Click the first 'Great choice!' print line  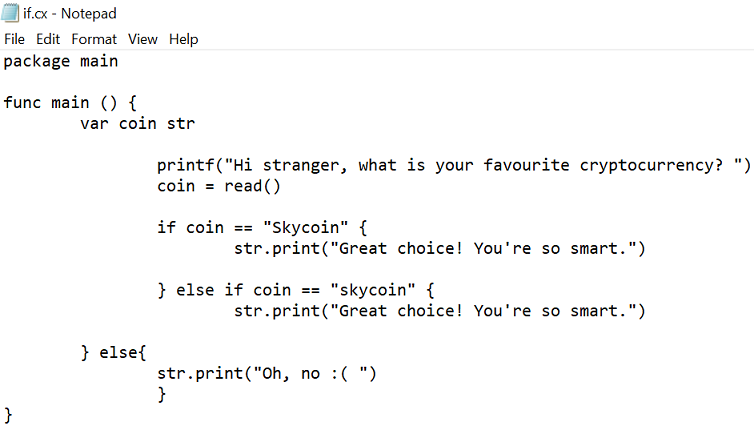coord(440,249)
